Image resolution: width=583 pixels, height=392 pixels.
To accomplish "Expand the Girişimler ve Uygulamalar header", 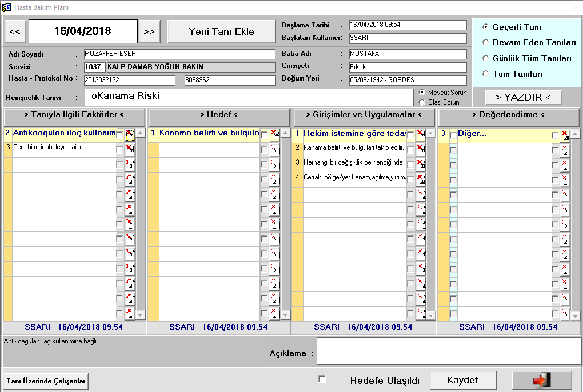I will [x=364, y=115].
